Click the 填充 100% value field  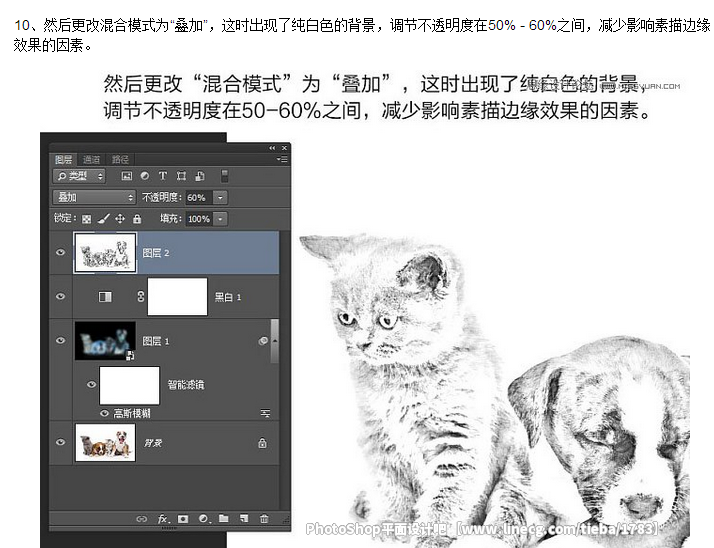tap(199, 219)
